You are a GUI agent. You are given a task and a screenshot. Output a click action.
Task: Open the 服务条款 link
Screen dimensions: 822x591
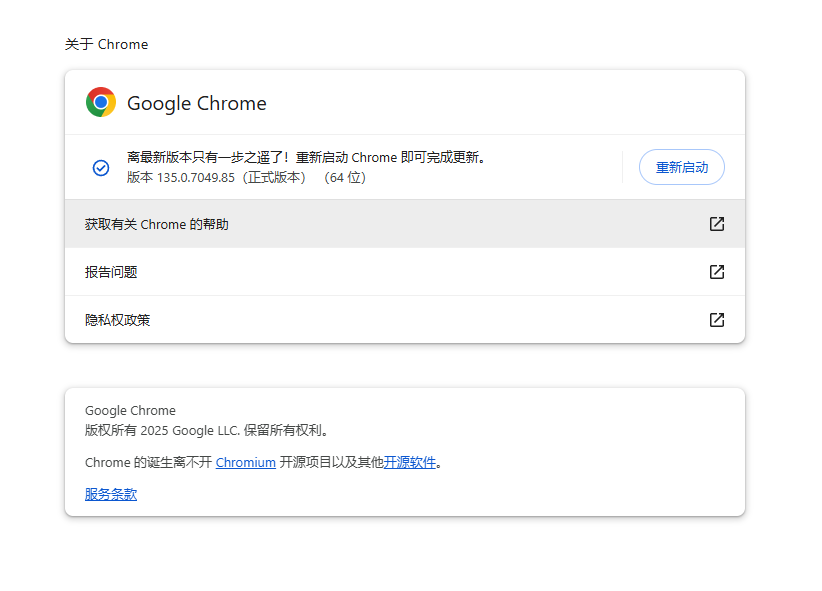[111, 495]
